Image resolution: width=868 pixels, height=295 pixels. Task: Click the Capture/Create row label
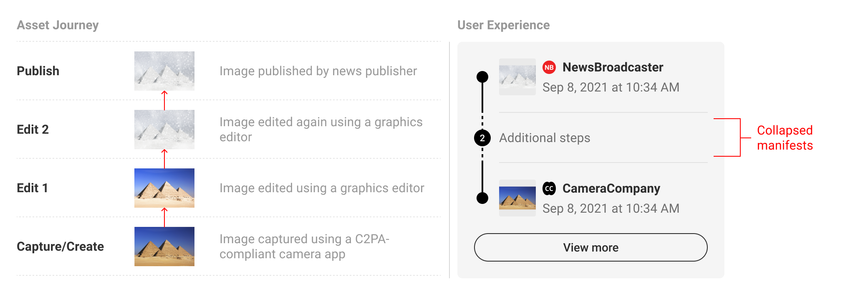(x=60, y=247)
